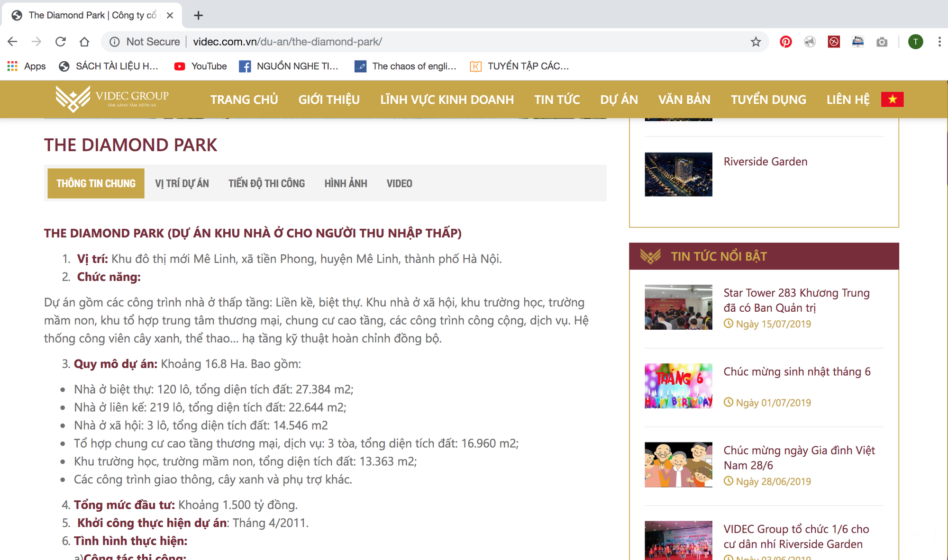Screen dimensions: 948x560
Task: Click the VIDEC Group logo
Action: (x=112, y=99)
